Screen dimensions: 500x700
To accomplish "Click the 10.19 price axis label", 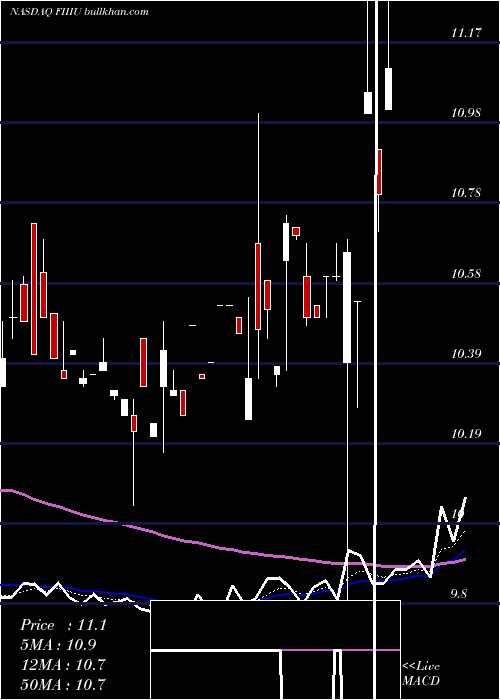I will tap(466, 433).
